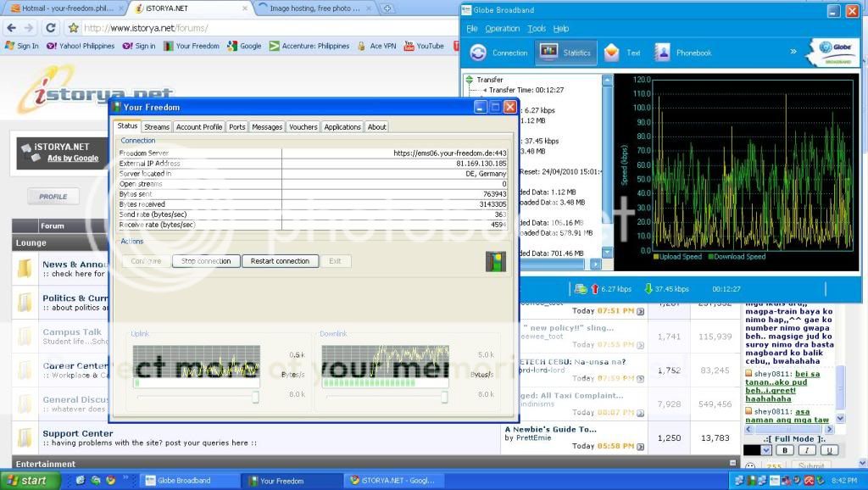
Task: Click the browser reload icon
Action: (x=51, y=28)
